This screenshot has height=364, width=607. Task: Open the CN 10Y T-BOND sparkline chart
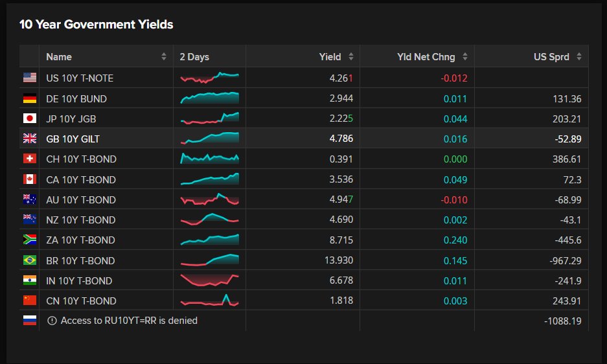pyautogui.click(x=209, y=300)
